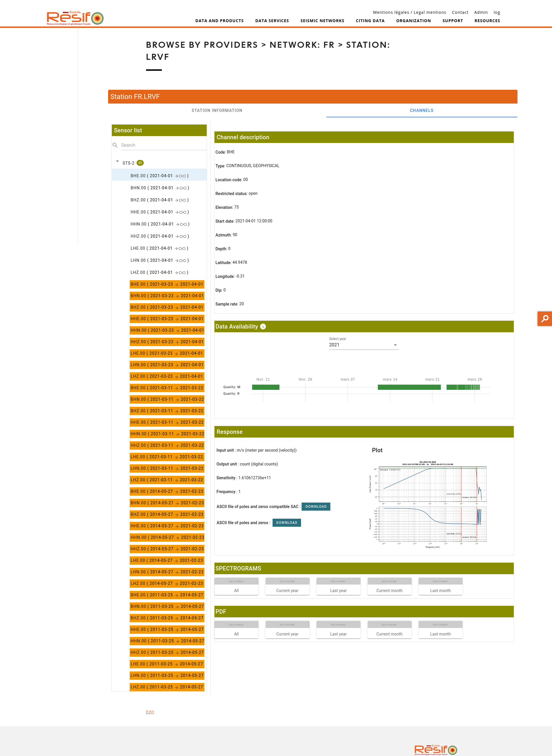Open the Select year 2021 dropdown

[364, 345]
